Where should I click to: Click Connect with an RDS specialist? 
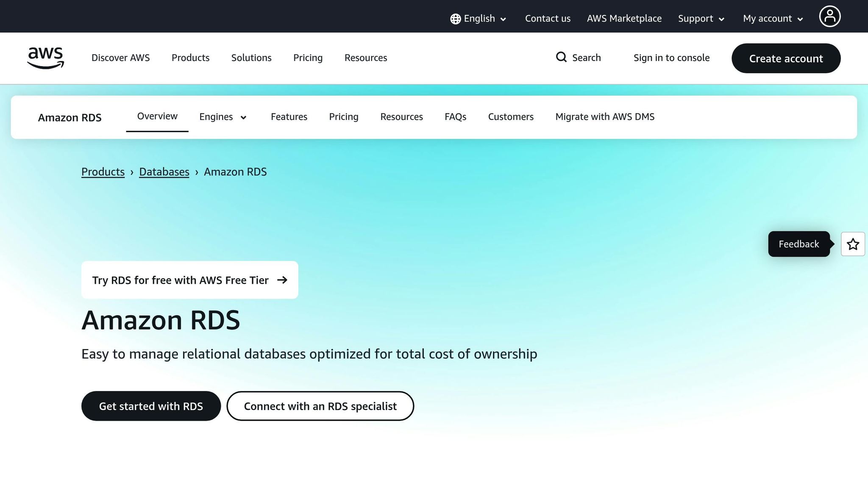tap(320, 406)
